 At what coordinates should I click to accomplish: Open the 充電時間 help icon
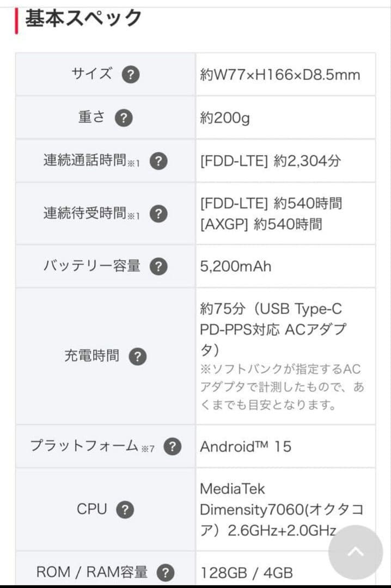pyautogui.click(x=138, y=357)
